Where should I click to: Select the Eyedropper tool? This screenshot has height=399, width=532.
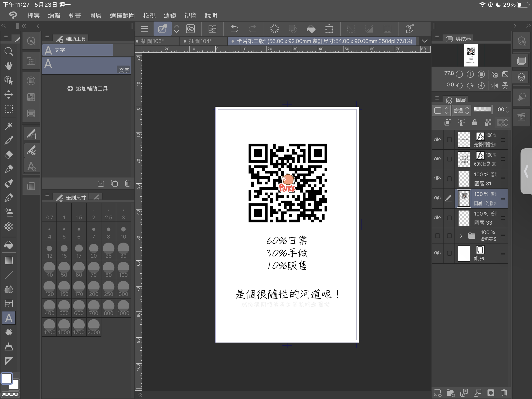pyautogui.click(x=9, y=140)
